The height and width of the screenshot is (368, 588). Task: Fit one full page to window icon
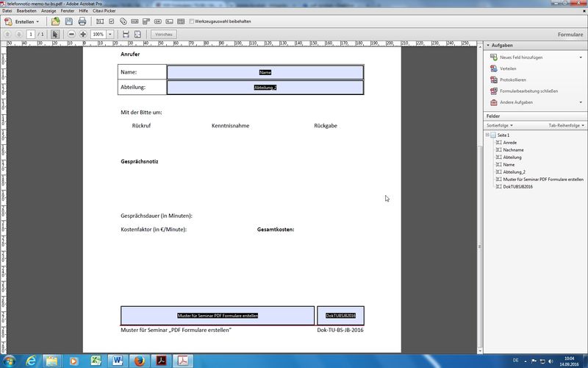[137, 34]
